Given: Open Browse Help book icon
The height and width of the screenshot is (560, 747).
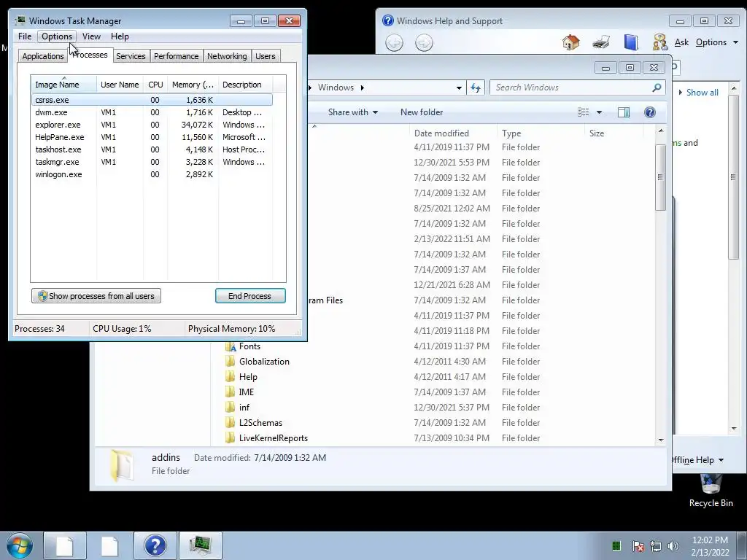Looking at the screenshot, I should (631, 42).
